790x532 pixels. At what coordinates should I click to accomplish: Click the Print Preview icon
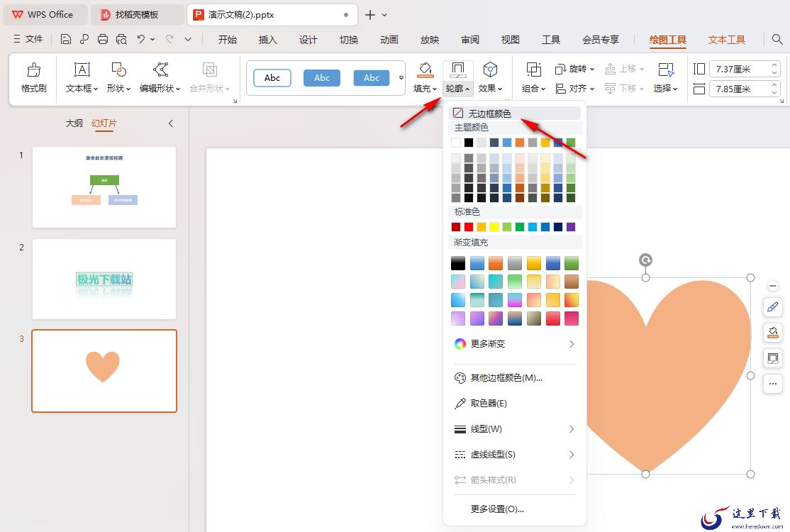(x=121, y=39)
